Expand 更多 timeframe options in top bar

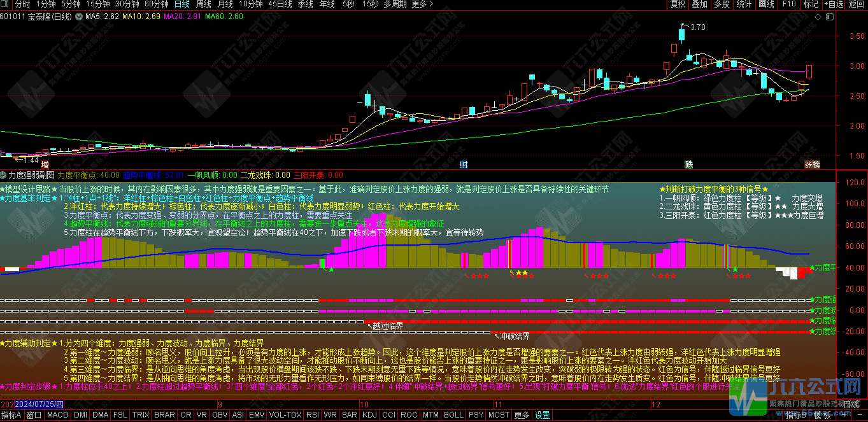420,4
